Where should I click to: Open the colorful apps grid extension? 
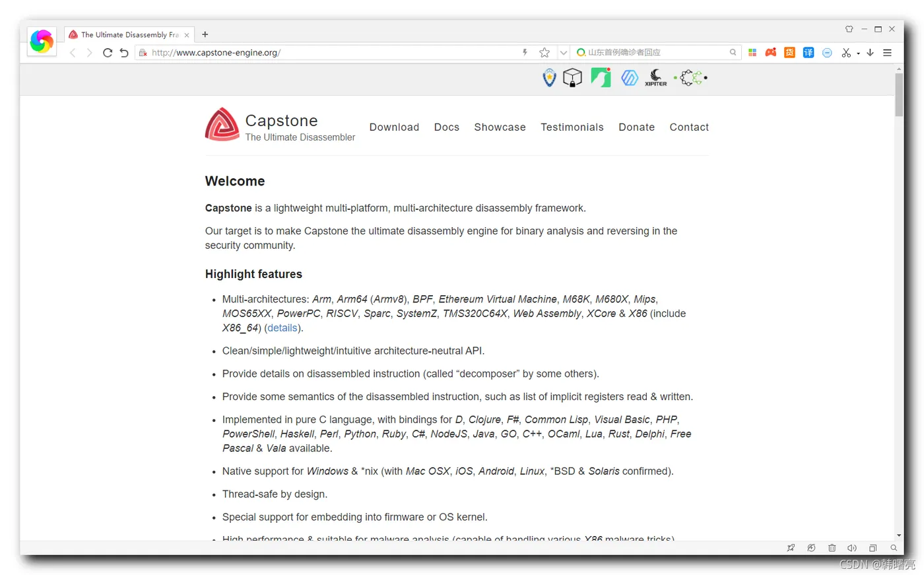click(752, 52)
